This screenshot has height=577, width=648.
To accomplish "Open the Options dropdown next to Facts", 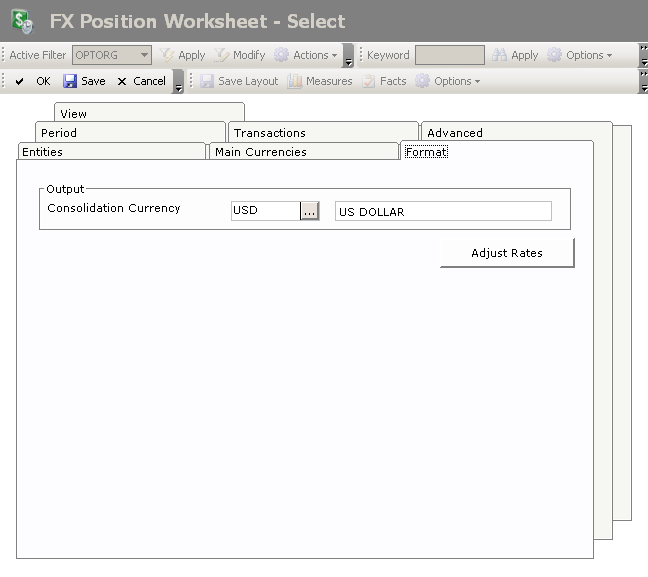I will [448, 81].
